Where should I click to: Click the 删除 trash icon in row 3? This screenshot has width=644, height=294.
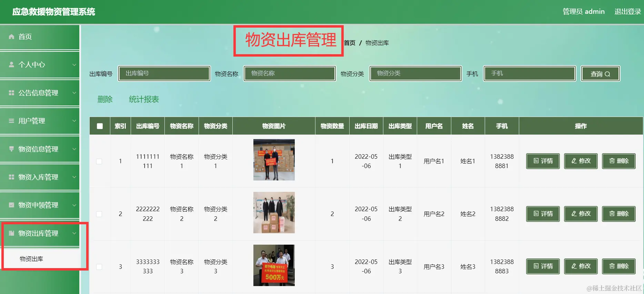[612, 266]
